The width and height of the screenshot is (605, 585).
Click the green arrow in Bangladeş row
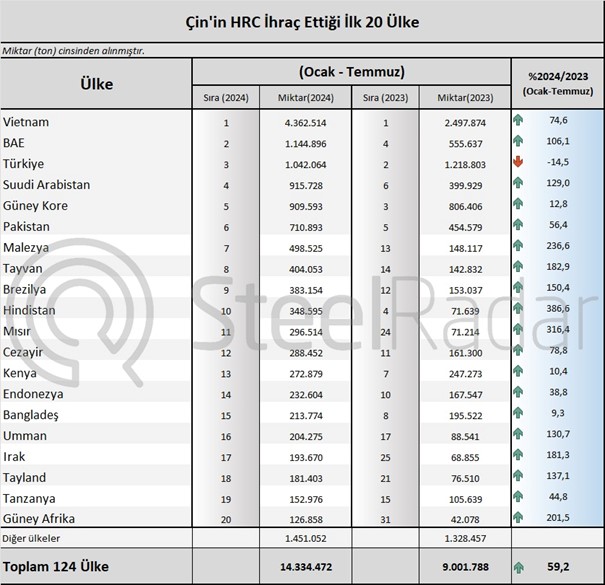tap(518, 413)
